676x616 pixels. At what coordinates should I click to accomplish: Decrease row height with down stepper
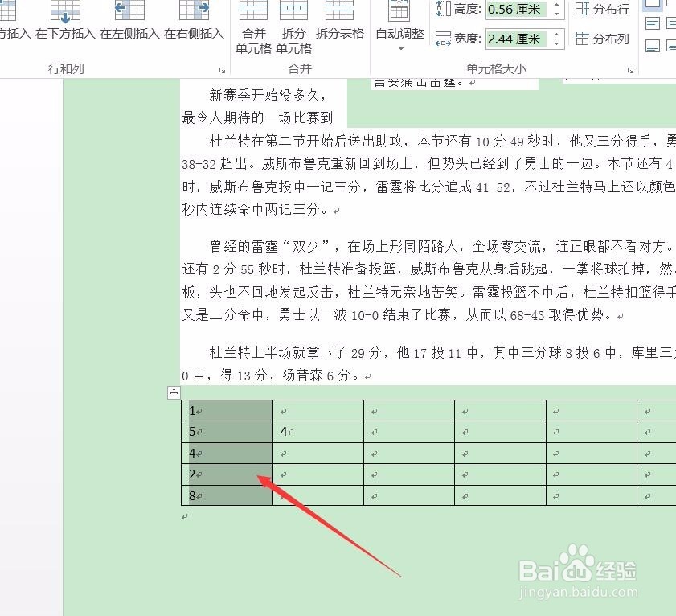tap(556, 14)
